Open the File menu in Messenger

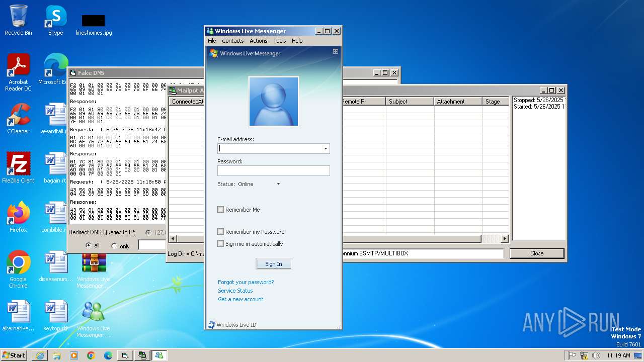(212, 41)
